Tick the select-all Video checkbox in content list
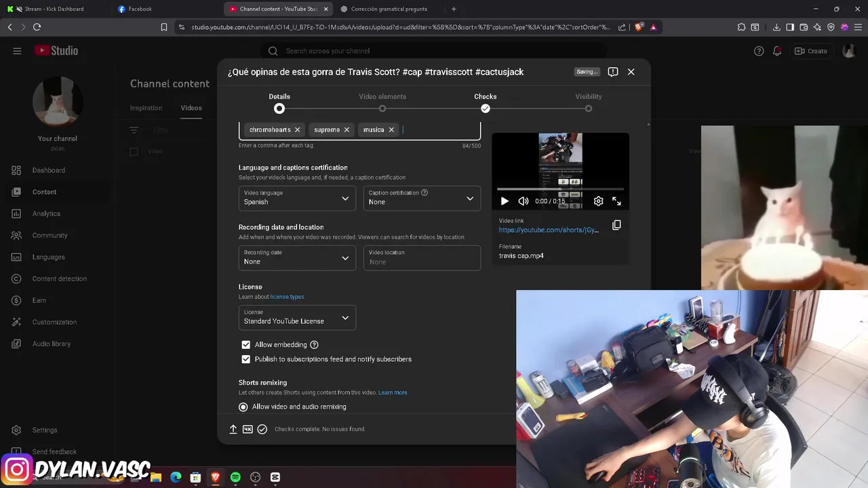The width and height of the screenshot is (868, 488). tap(134, 152)
